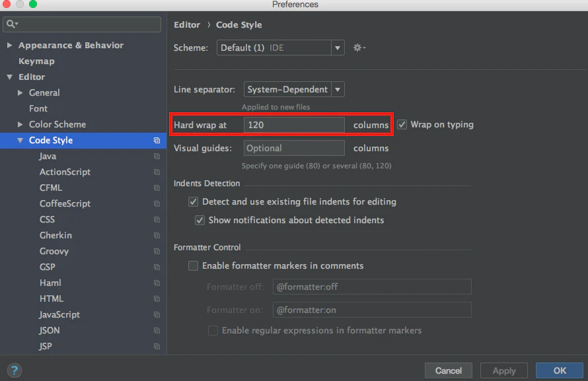Viewport: 588px width, 381px height.
Task: Click the copy icon beside Code Style
Action: [157, 141]
